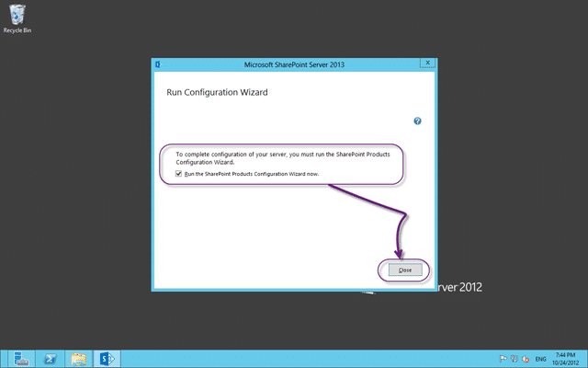Click the 'To complete configuration of your server' text
This screenshot has width=588, height=368.
tap(283, 158)
